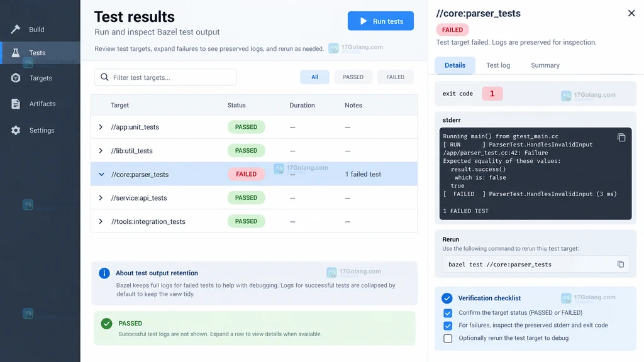Uncheck Confirm the target status checkbox
This screenshot has width=644, height=362.
click(448, 313)
